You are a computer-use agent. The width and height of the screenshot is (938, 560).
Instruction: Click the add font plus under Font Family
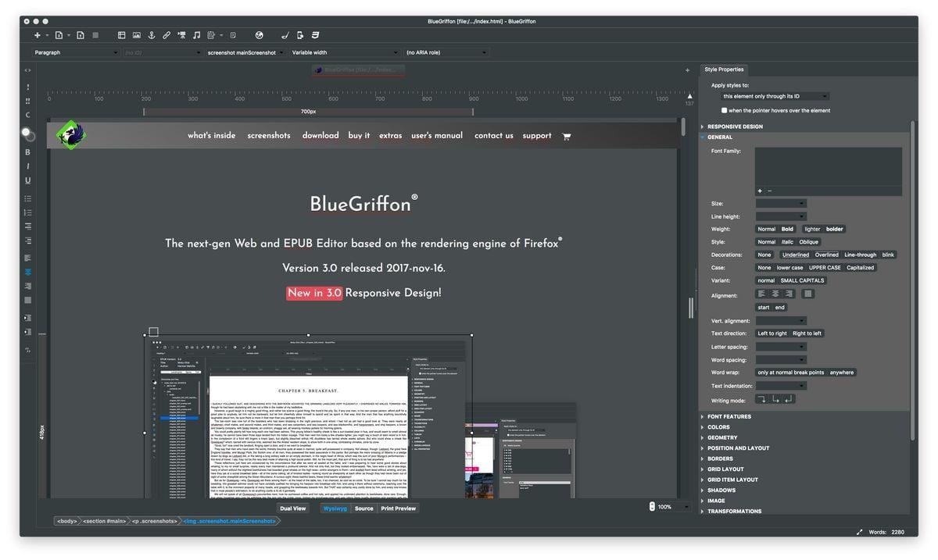[759, 191]
